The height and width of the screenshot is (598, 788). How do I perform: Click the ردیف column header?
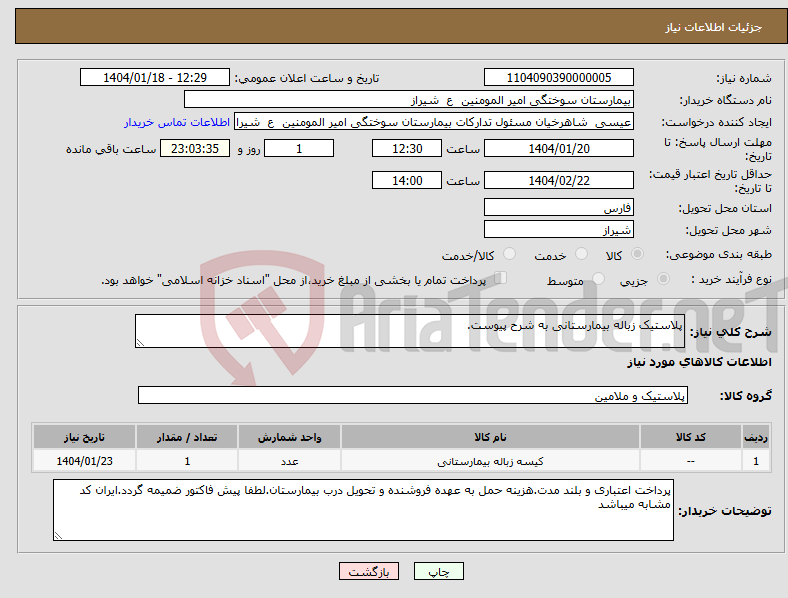[x=756, y=437]
